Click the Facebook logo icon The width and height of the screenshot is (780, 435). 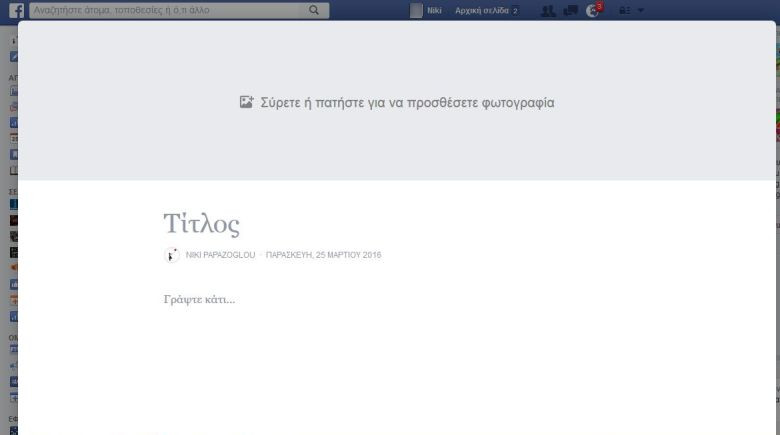16,10
